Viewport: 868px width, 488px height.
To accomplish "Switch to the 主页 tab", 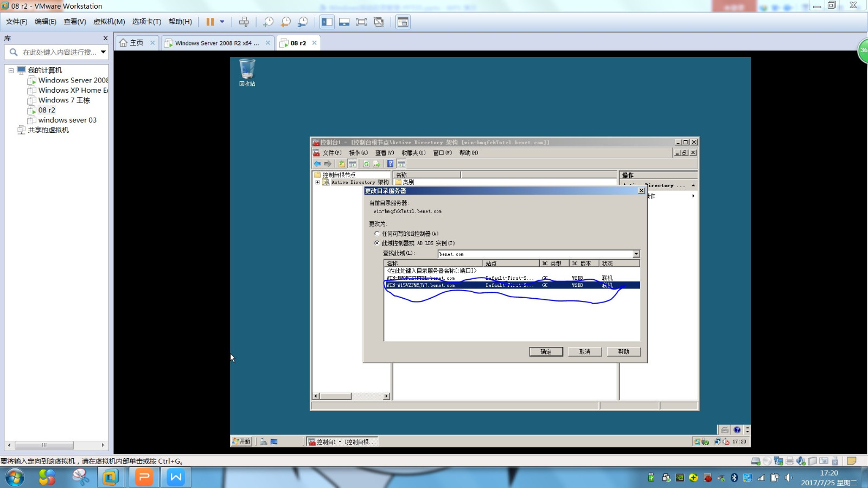I will pyautogui.click(x=137, y=43).
